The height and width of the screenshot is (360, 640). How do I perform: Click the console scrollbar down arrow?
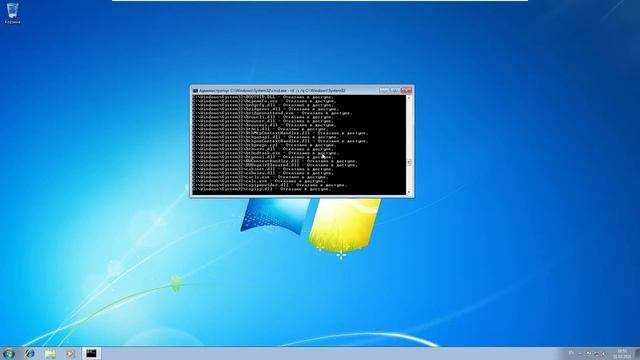pyautogui.click(x=409, y=192)
